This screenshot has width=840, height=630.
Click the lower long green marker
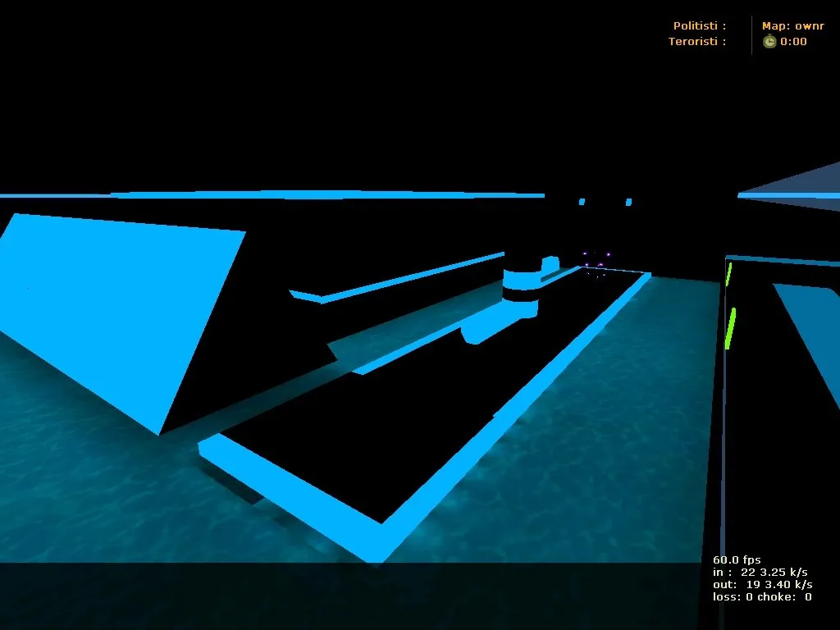pyautogui.click(x=731, y=328)
